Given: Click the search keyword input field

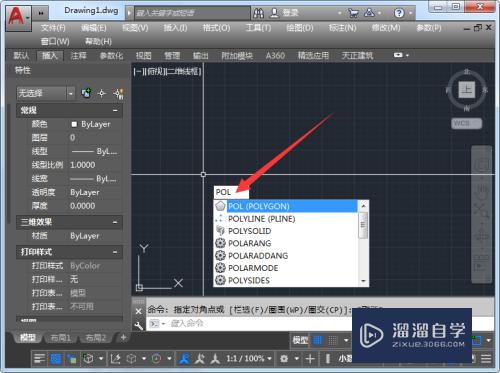Looking at the screenshot, I should [x=192, y=13].
